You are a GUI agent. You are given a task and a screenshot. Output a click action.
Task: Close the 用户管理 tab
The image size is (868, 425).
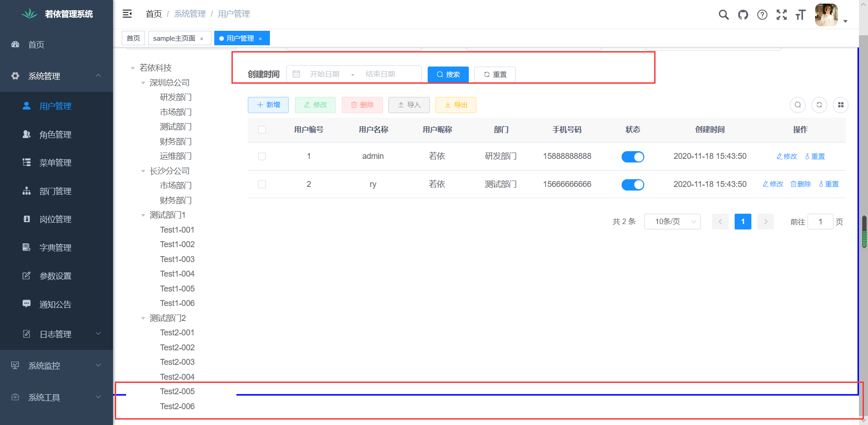coord(260,38)
